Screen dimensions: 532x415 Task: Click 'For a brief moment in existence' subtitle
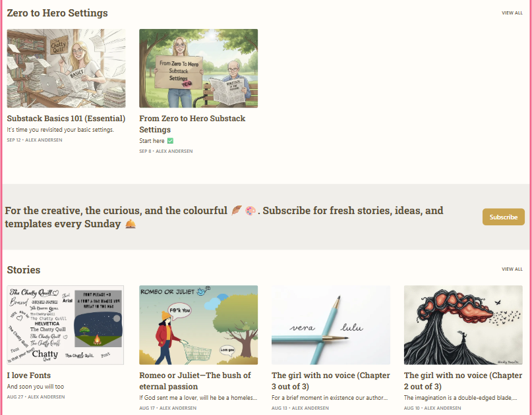coord(330,398)
